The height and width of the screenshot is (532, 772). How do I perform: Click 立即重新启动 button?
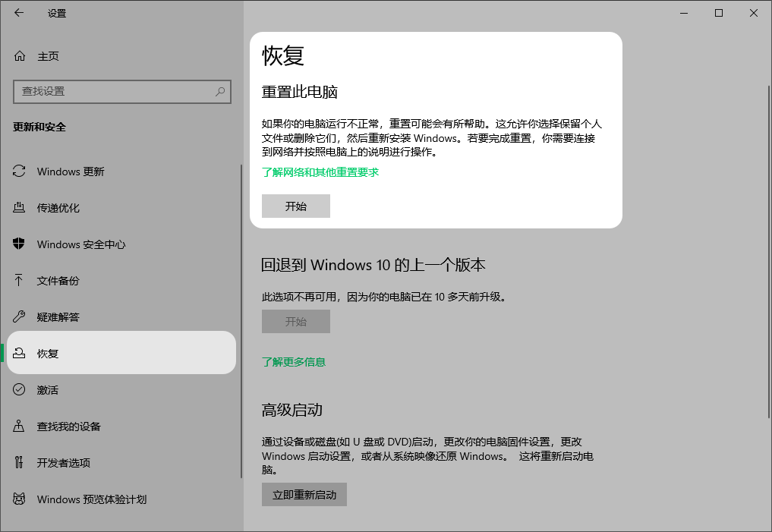[x=304, y=495]
